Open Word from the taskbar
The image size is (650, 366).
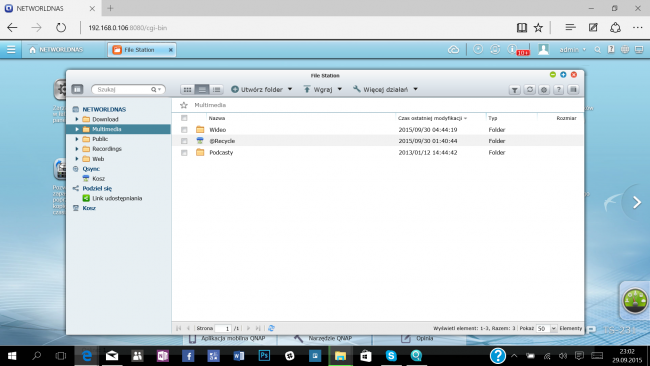click(239, 356)
